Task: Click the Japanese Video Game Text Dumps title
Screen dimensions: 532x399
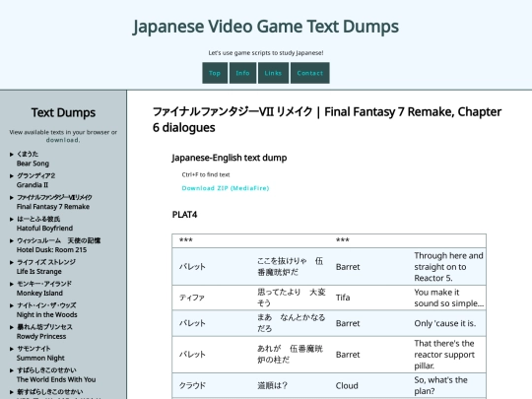Action: [266, 27]
